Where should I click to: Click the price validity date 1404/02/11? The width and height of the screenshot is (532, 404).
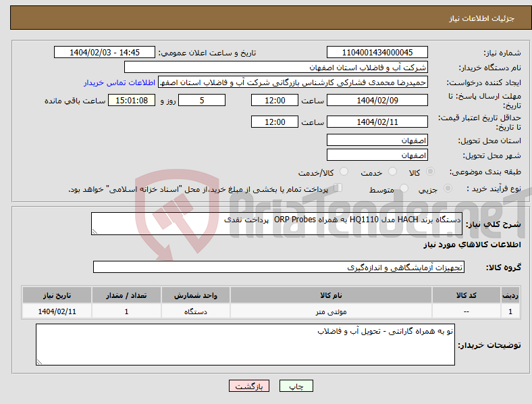[377, 122]
